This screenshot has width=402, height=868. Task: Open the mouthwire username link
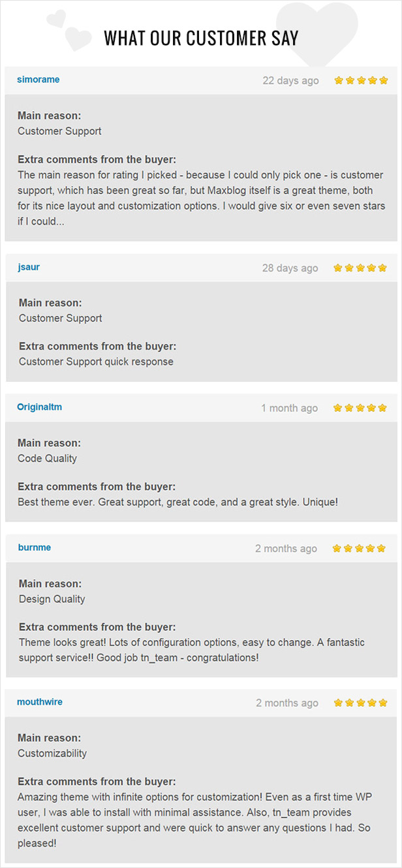tap(40, 702)
